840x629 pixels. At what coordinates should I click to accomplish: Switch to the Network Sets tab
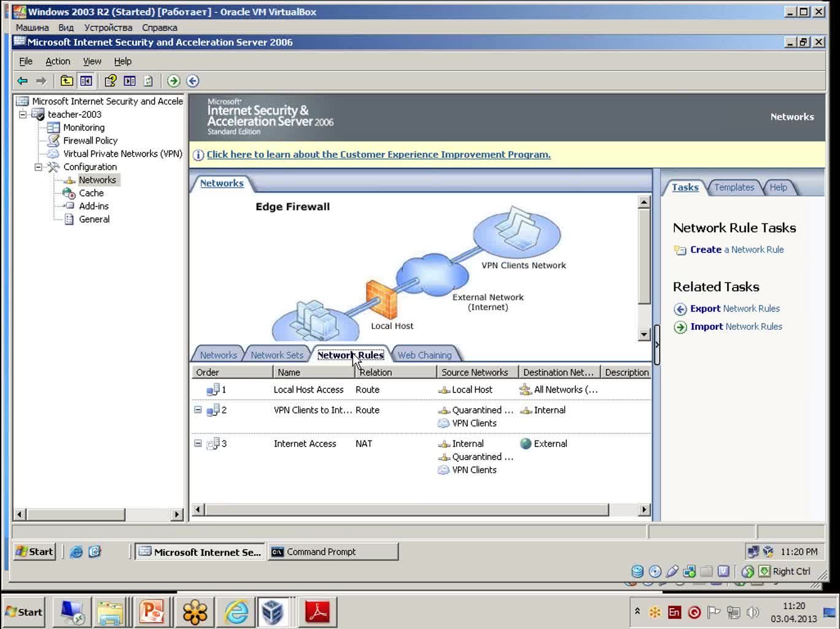click(x=277, y=355)
